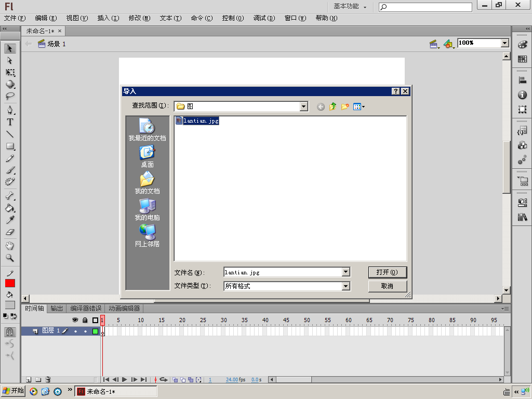This screenshot has width=532, height=399.
Task: Expand the right panel dock arrows
Action: point(527,29)
